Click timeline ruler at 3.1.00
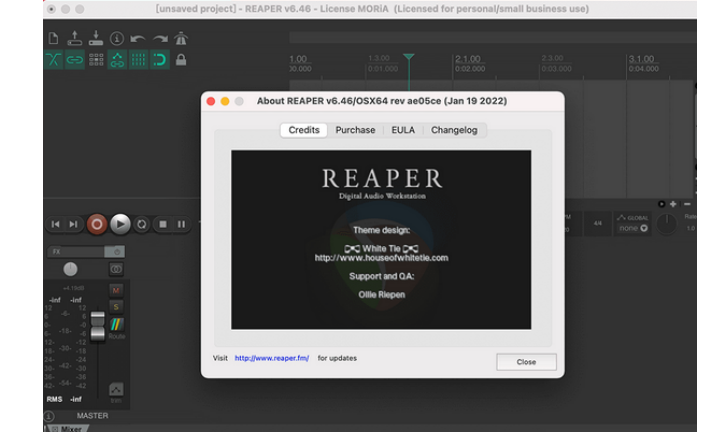Viewport: 720px width, 432px height. pyautogui.click(x=641, y=59)
